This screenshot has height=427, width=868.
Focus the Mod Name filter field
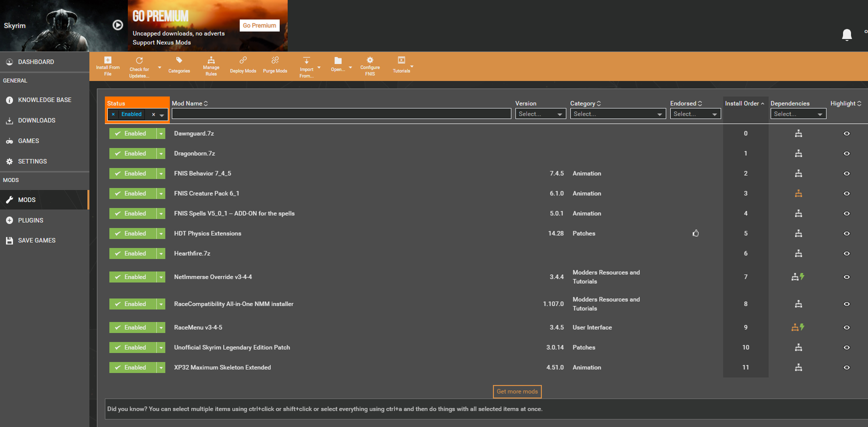coord(341,114)
